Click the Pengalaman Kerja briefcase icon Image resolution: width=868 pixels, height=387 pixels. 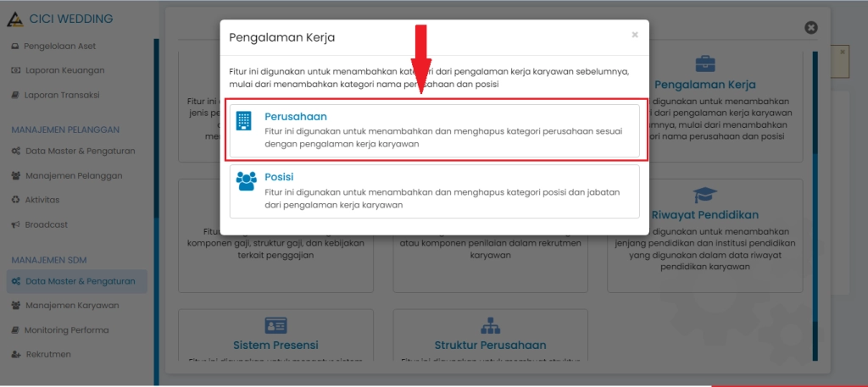[x=704, y=64]
